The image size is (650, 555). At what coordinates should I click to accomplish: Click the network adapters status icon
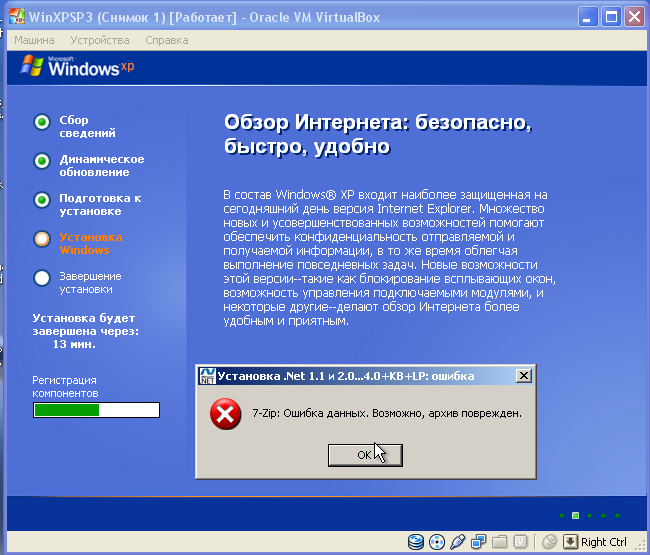[x=479, y=542]
